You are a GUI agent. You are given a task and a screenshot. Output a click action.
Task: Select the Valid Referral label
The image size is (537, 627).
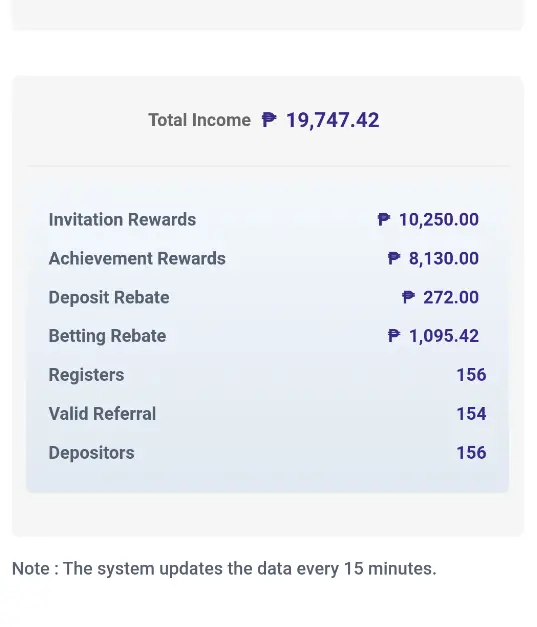click(x=102, y=413)
